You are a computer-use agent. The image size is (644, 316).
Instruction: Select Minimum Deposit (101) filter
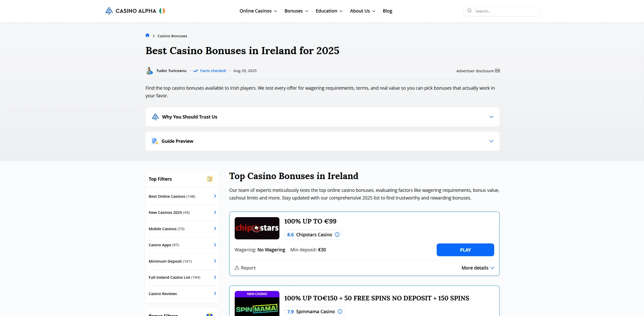click(182, 261)
